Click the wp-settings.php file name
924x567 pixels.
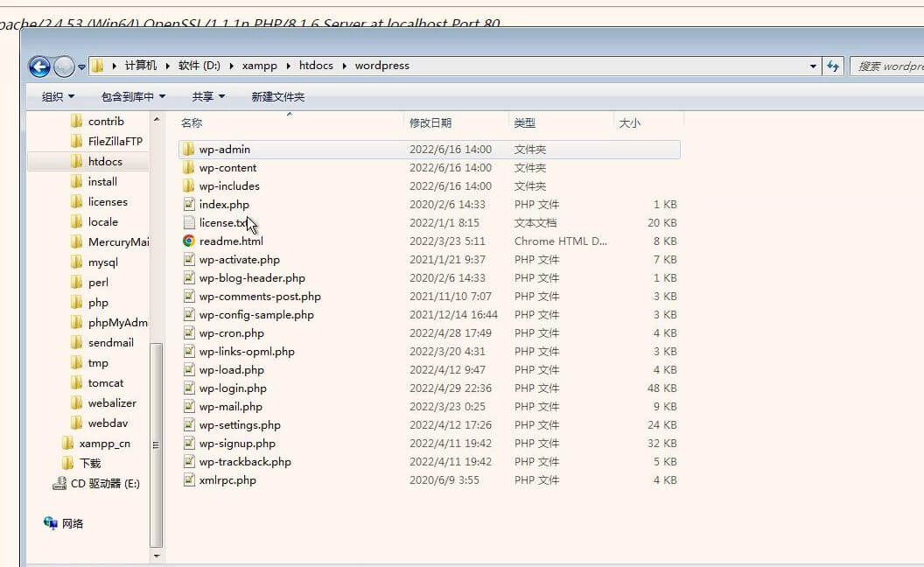click(240, 425)
